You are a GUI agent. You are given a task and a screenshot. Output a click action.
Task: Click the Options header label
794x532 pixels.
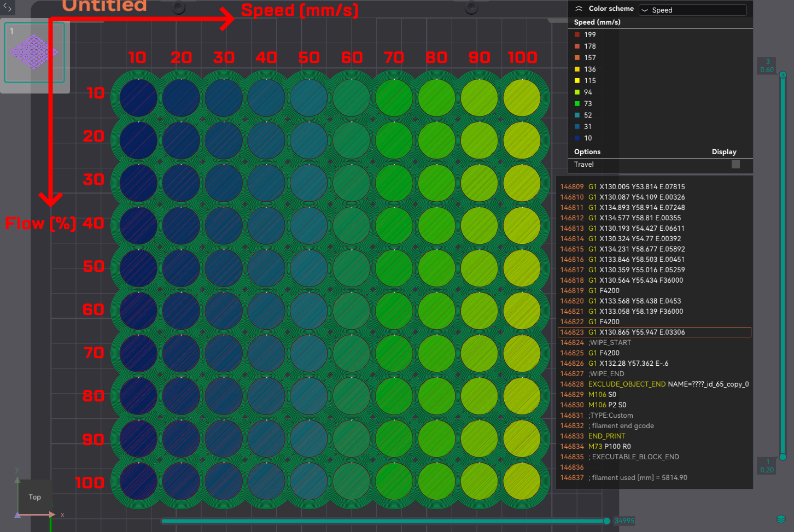coord(587,152)
